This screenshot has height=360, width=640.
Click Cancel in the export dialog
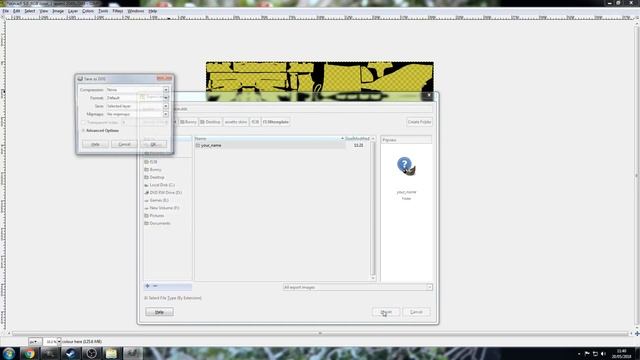(x=416, y=312)
